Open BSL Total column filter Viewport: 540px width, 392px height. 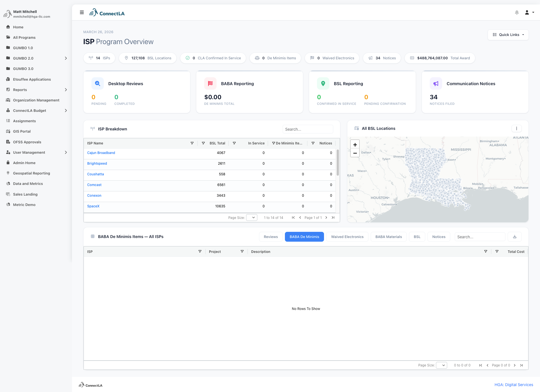(203, 143)
